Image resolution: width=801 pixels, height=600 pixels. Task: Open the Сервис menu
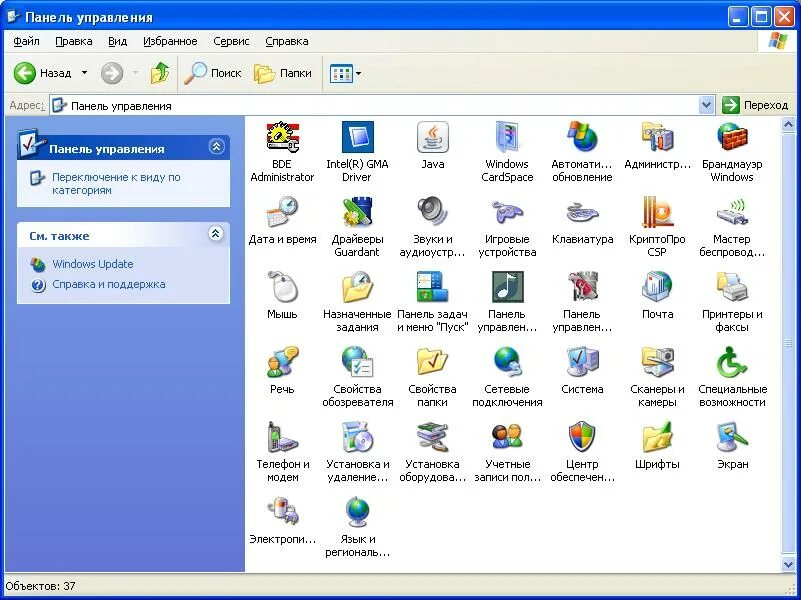(x=231, y=41)
